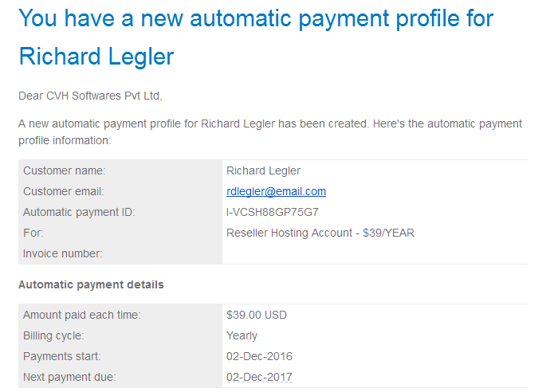Click the Richard Legler customer name value
The width and height of the screenshot is (542, 392).
(x=263, y=171)
